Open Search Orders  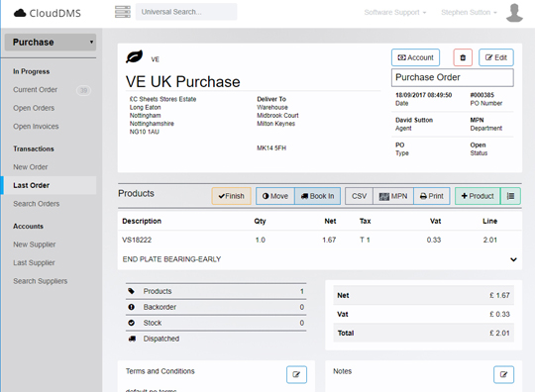point(37,204)
